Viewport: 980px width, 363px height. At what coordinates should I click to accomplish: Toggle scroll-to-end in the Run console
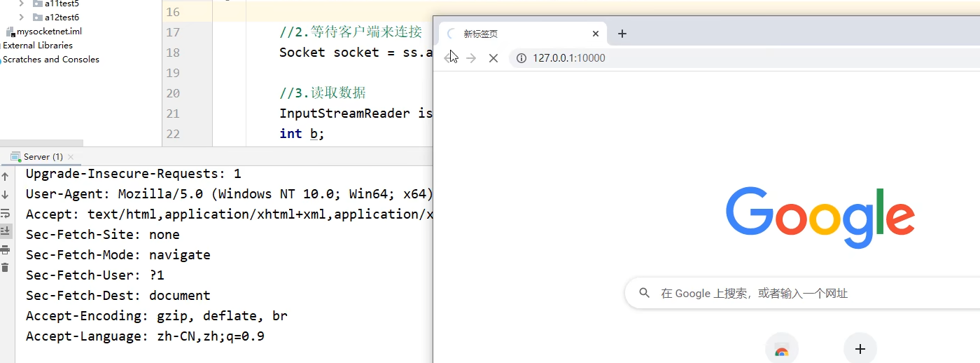point(5,231)
